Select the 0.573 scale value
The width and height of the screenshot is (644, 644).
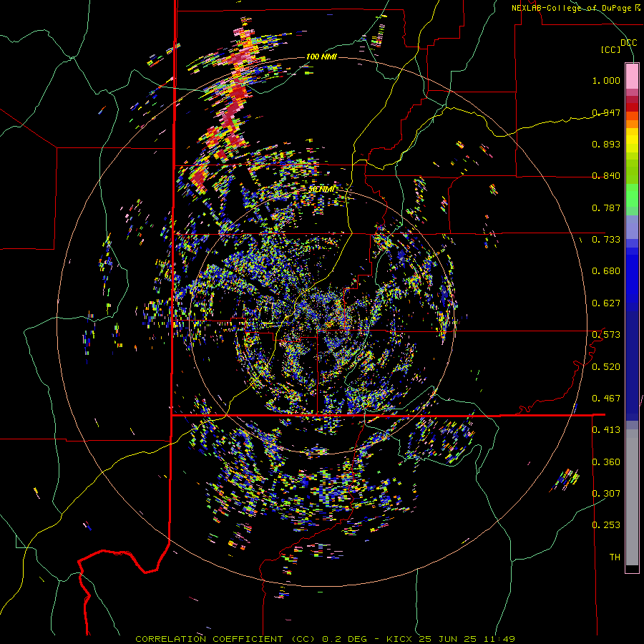coord(606,335)
